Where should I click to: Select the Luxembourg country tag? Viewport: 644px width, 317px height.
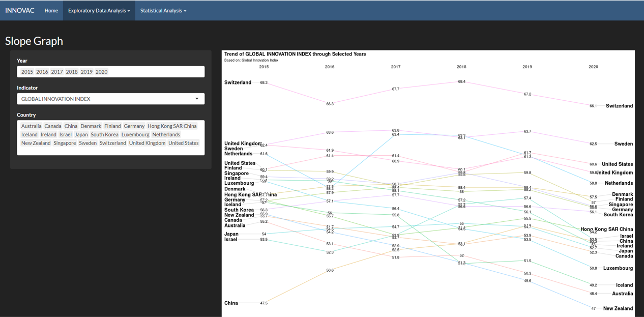point(135,135)
